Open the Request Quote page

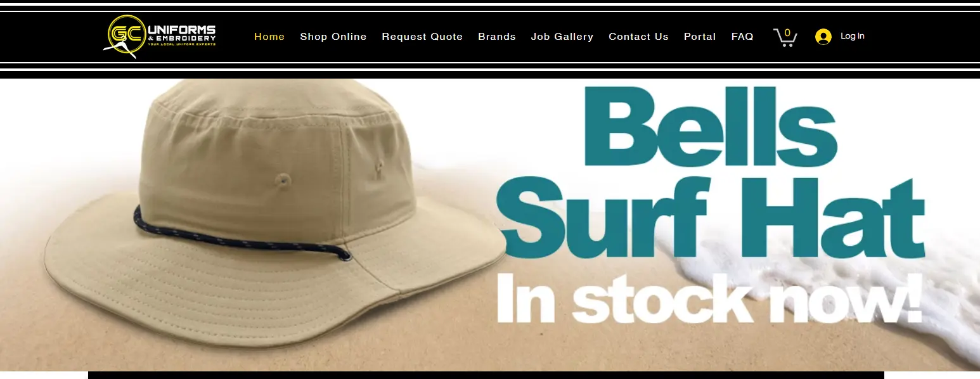coord(422,37)
